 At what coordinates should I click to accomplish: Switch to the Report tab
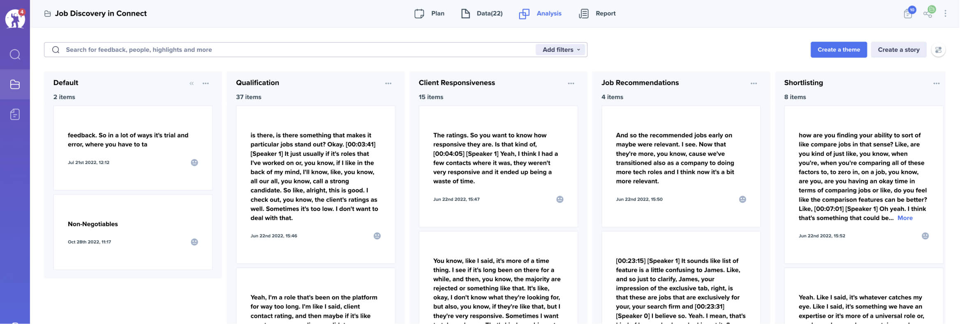(597, 14)
